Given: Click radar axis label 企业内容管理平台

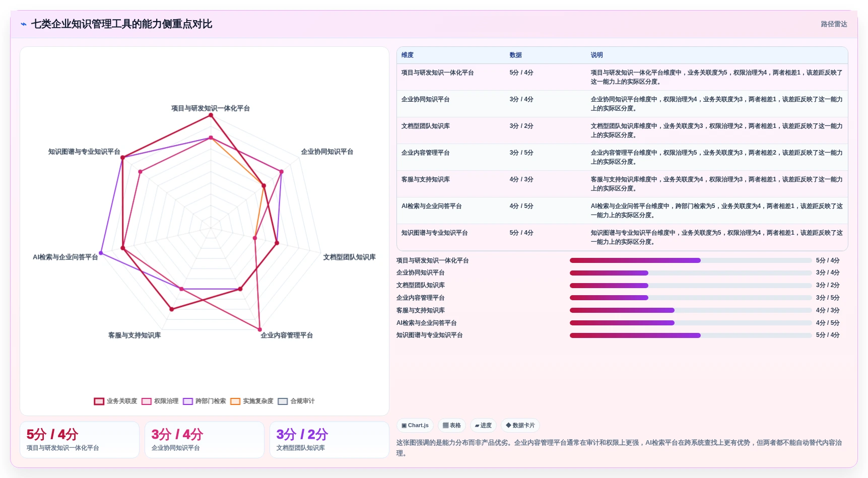Looking at the screenshot, I should [x=287, y=335].
